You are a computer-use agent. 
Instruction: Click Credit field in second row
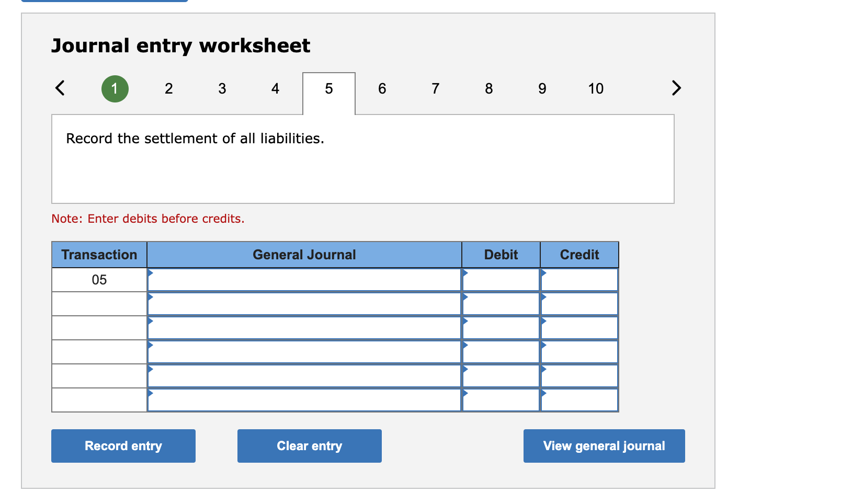pyautogui.click(x=579, y=304)
